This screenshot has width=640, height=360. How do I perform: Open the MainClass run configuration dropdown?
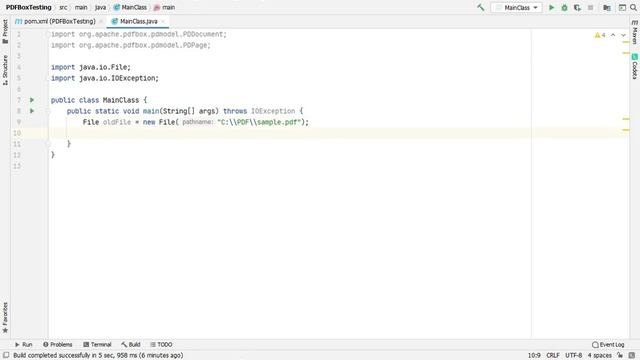click(x=517, y=7)
